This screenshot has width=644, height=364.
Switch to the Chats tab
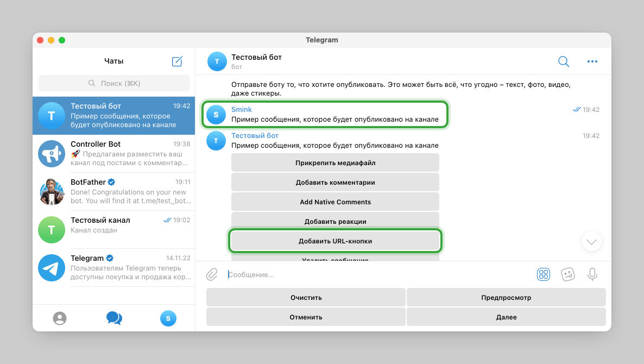point(114,318)
